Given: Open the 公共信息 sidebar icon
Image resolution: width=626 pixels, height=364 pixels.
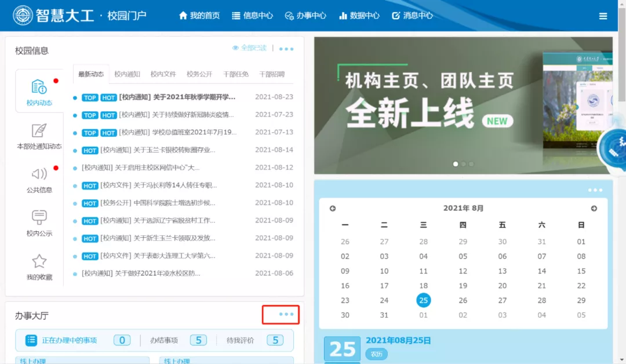Looking at the screenshot, I should coord(39,177).
